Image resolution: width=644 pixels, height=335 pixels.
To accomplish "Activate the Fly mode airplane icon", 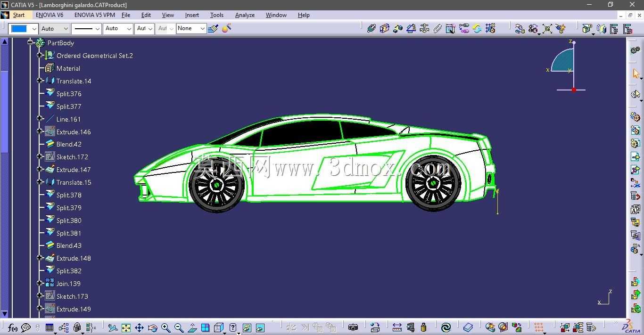I will (113, 327).
